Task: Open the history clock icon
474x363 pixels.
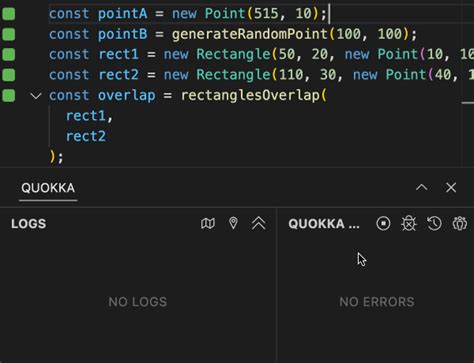Action: click(x=434, y=223)
